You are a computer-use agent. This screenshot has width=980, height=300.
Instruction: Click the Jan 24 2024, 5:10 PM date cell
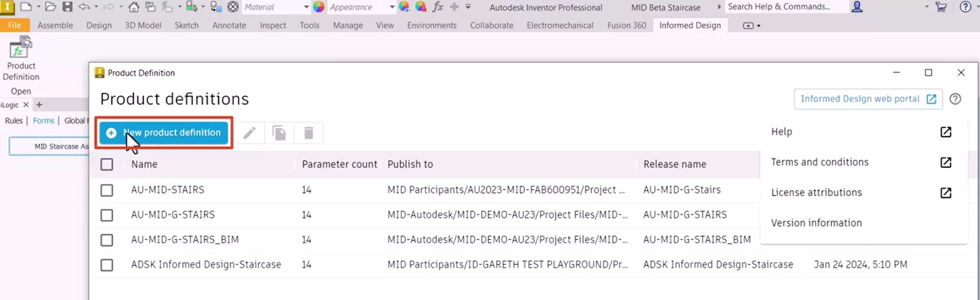tap(860, 265)
